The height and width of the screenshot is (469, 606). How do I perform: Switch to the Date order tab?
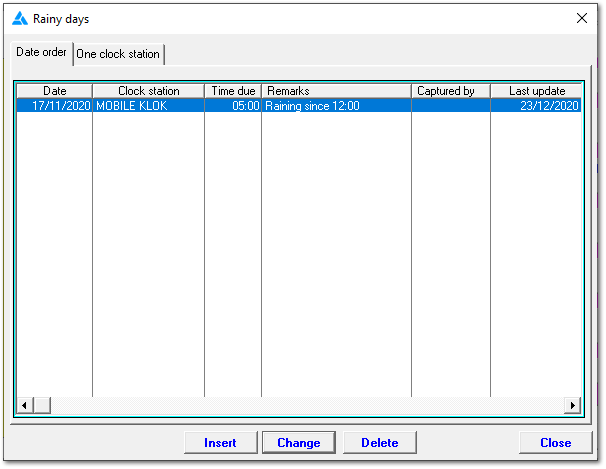tap(41, 53)
